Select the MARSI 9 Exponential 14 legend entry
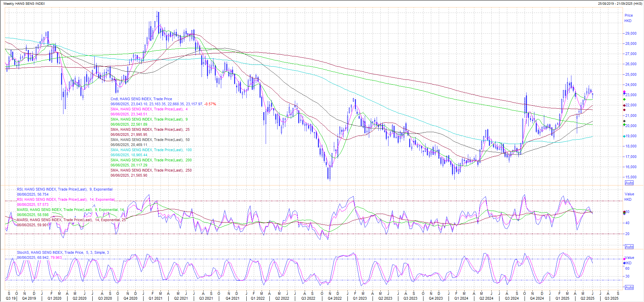The height and width of the screenshot is (302, 644). coord(71,210)
